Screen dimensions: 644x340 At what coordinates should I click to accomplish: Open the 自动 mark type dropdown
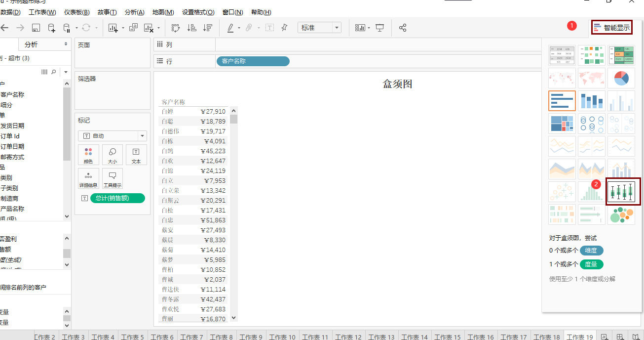click(113, 135)
